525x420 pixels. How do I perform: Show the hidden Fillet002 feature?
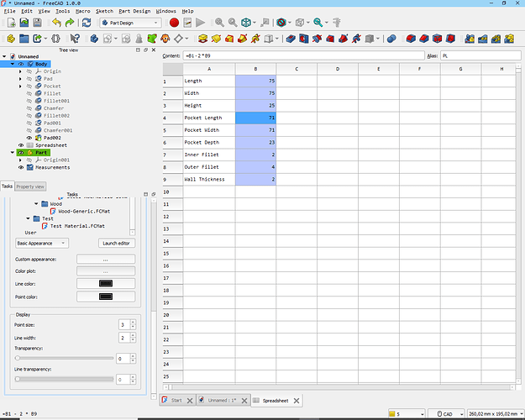coord(29,116)
